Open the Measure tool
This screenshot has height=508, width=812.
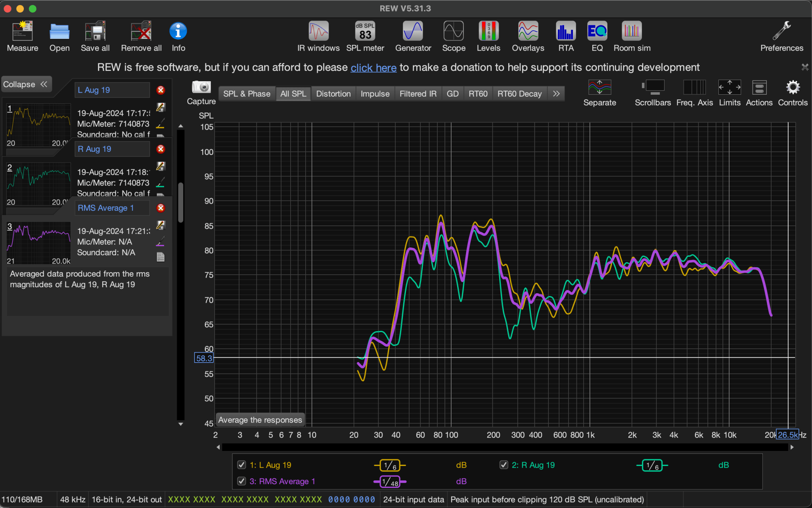point(23,36)
